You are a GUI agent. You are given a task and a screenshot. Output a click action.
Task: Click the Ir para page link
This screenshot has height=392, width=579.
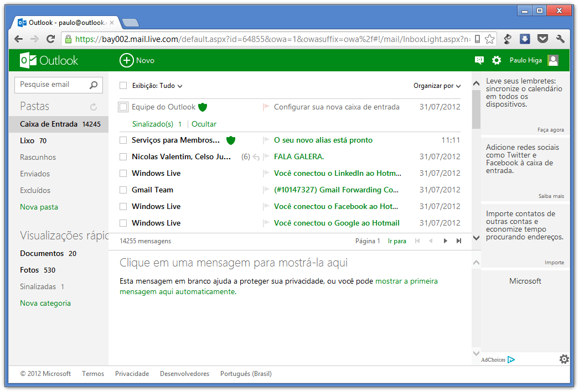click(x=397, y=241)
